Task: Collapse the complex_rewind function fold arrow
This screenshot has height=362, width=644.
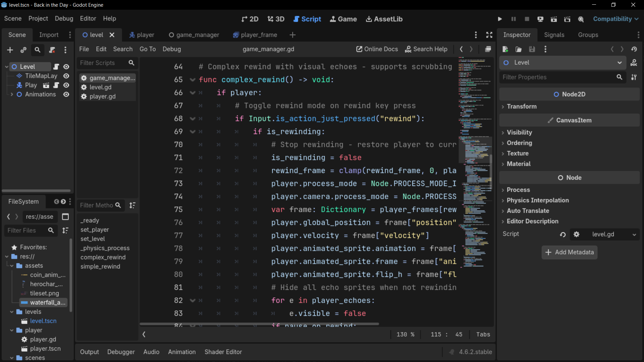Action: point(193,80)
